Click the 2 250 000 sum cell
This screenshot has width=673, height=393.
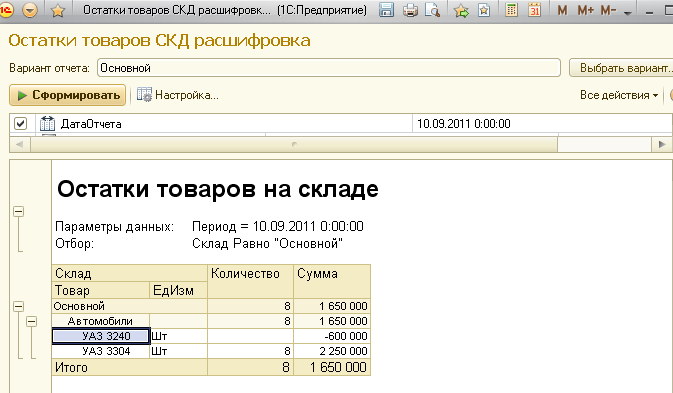point(332,351)
